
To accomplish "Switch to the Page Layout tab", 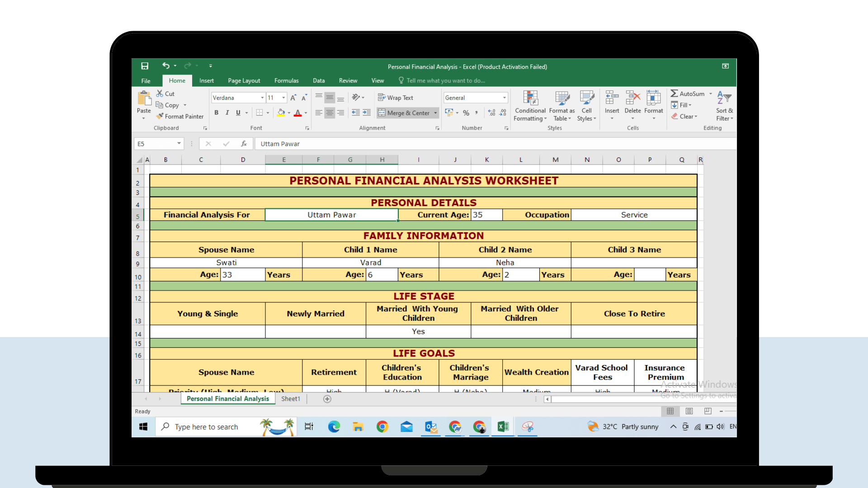I will pos(244,80).
